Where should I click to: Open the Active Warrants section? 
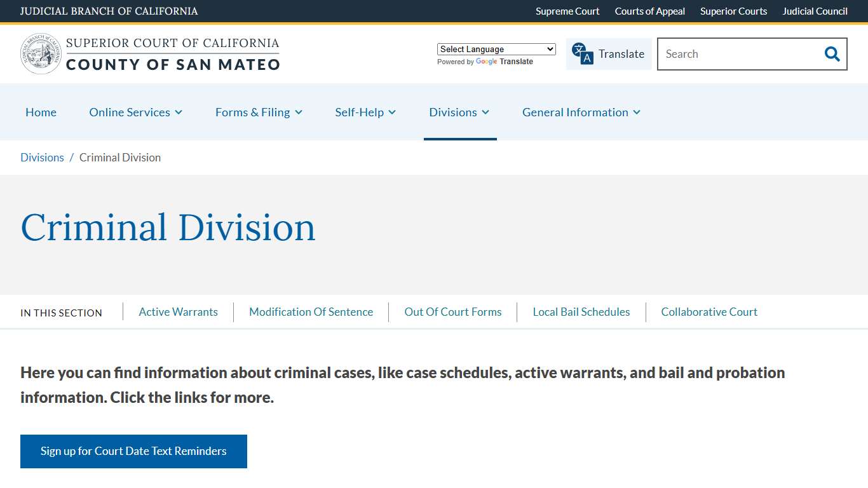click(x=179, y=312)
